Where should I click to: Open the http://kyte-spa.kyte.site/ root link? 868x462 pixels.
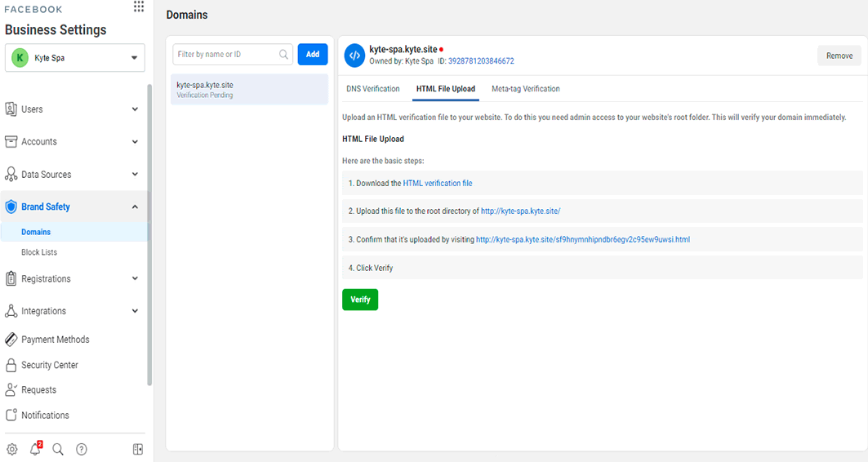point(520,211)
